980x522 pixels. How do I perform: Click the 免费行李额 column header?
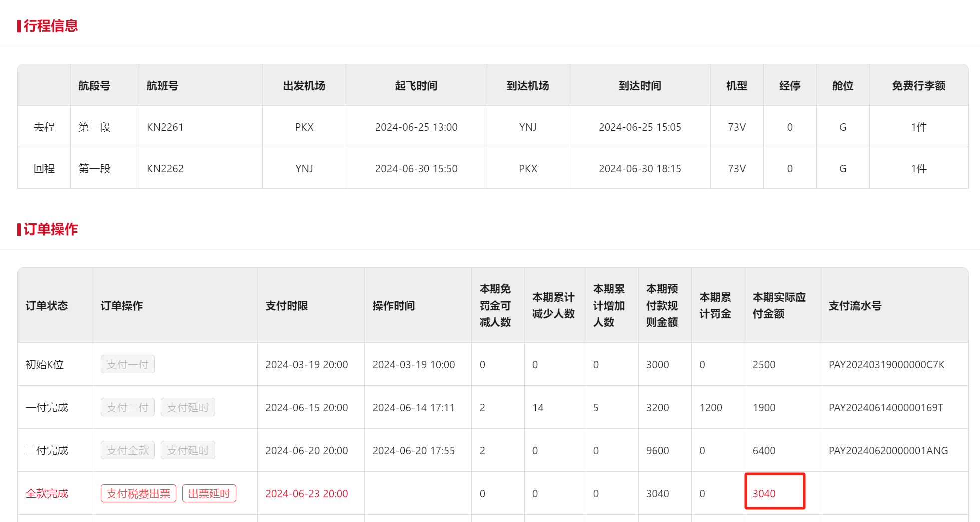click(x=918, y=86)
